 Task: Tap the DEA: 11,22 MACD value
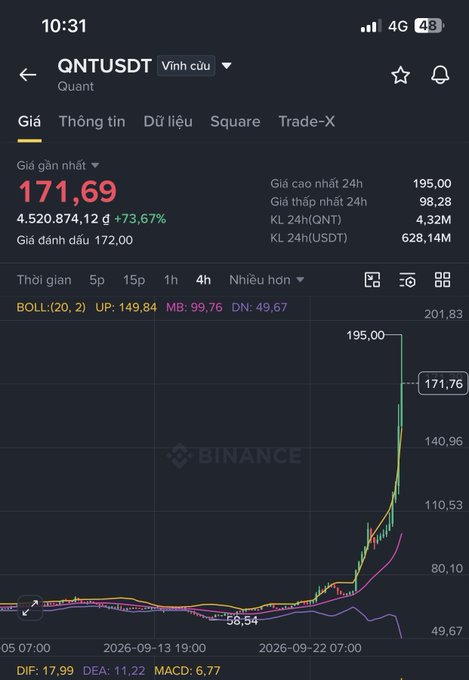point(114,670)
